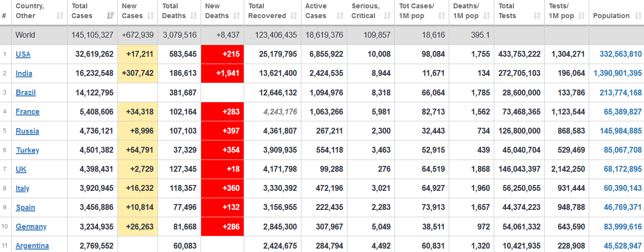Click Spain population 46,769,371 link
Viewport: 644px width, 252px height.
[623, 207]
